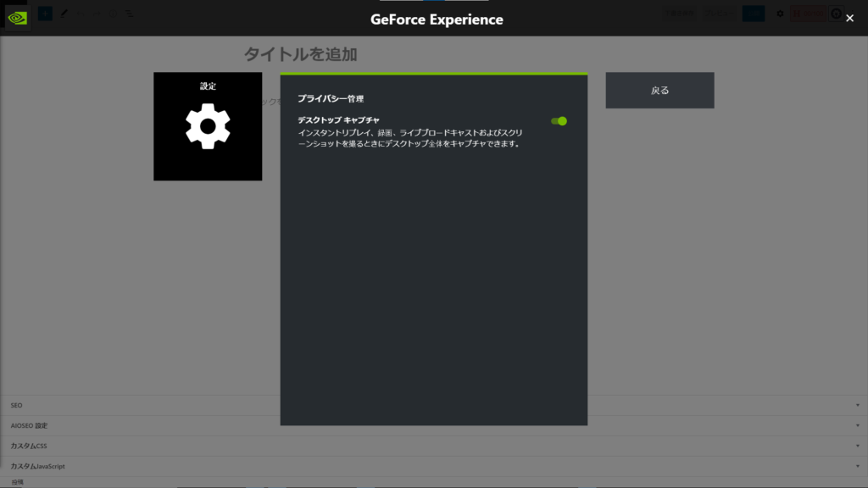
Task: Click the カスタムCSS panel label
Action: pos(29,446)
